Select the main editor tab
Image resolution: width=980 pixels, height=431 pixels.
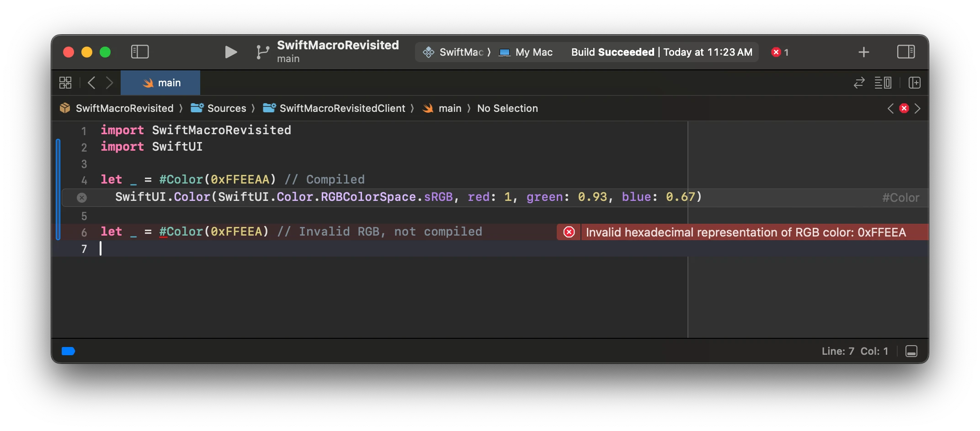(160, 83)
